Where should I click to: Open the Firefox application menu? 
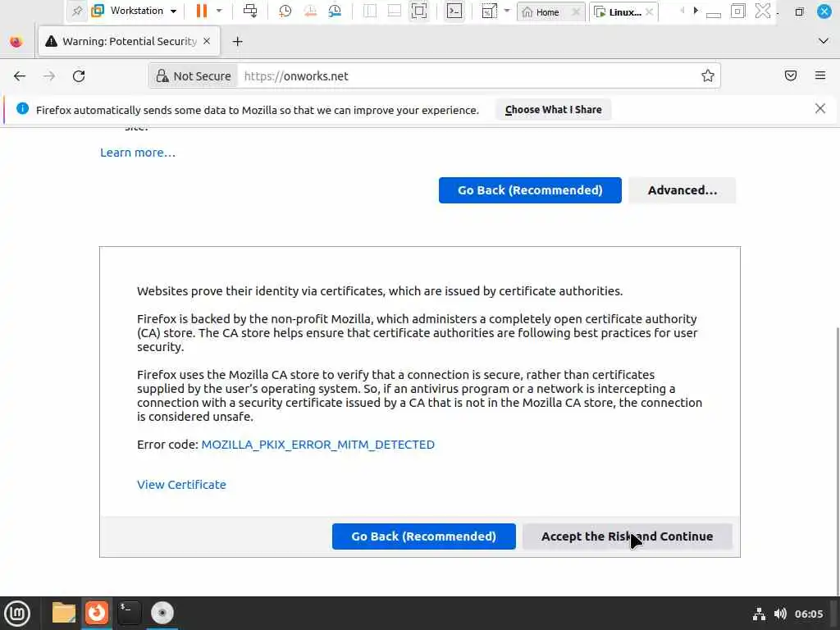(820, 75)
